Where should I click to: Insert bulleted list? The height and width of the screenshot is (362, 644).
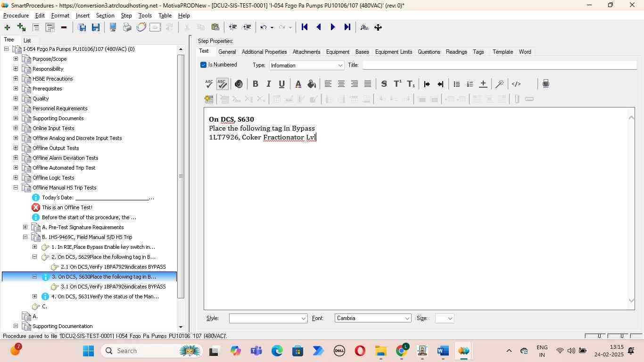[x=456, y=84]
